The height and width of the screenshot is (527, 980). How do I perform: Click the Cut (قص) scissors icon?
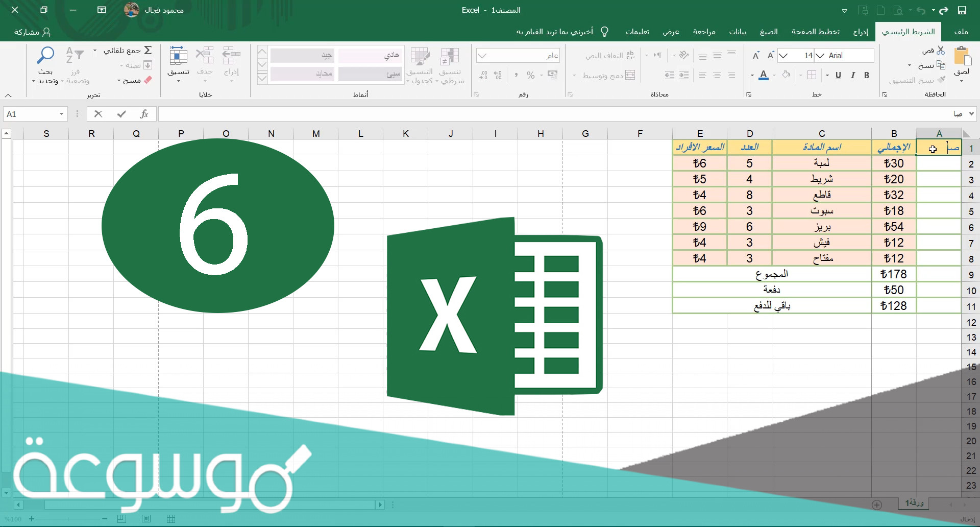point(941,51)
